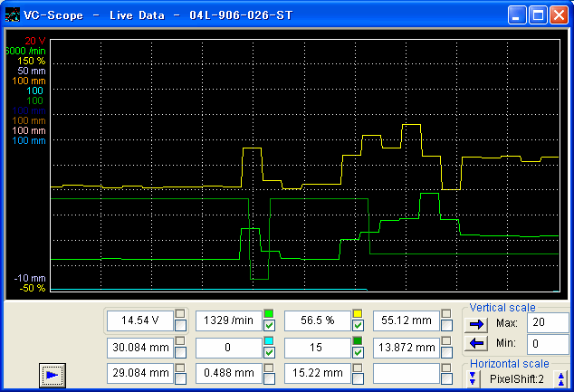Screen dimensions: 574x392
Task: Click the green swatch beside 1329 /min
Action: click(269, 314)
